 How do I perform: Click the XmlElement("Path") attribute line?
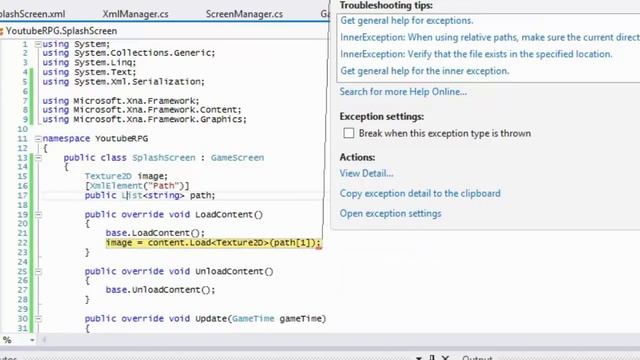tap(137, 186)
